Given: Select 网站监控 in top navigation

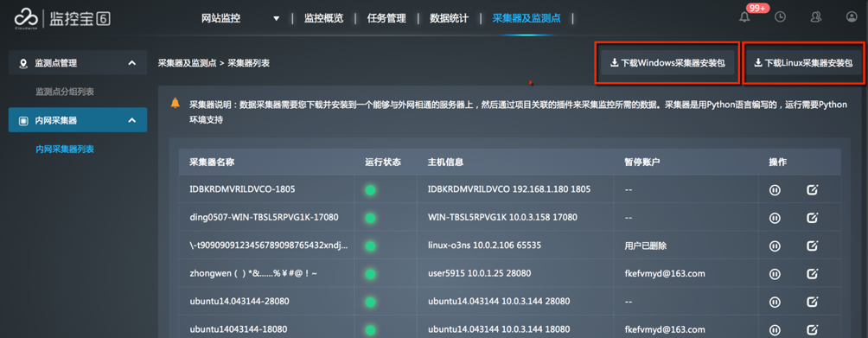Looking at the screenshot, I should pos(220,18).
